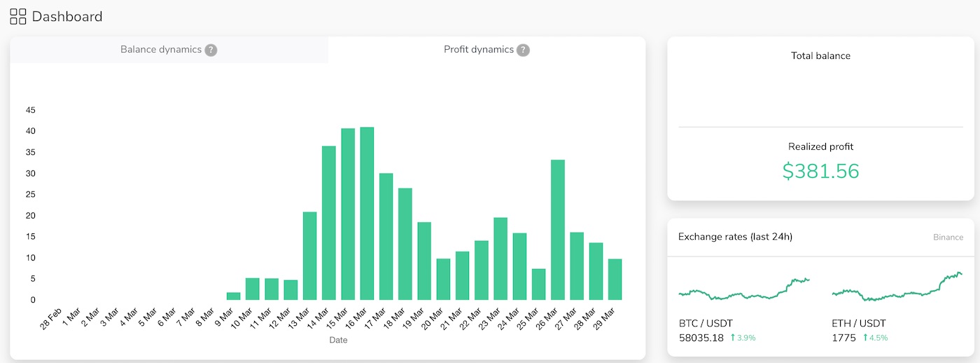Screen dimensions: 980x363
Task: Click the 16 Mar tallest bar
Action: click(x=367, y=214)
